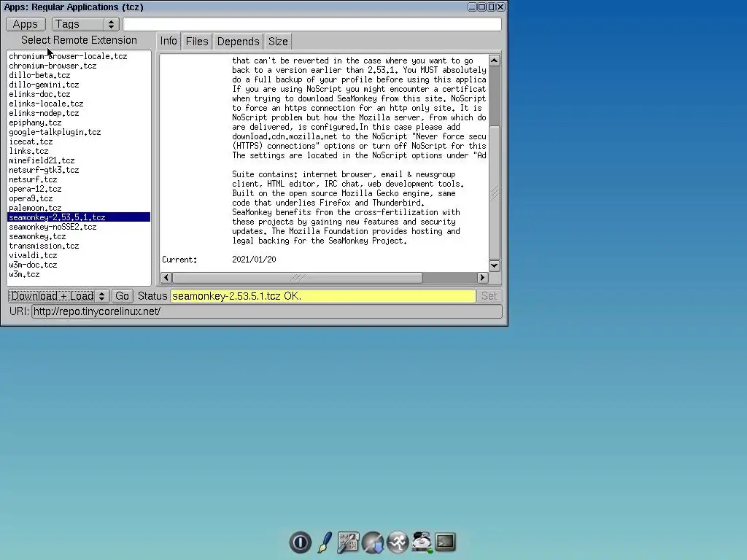
Task: Click the Apps menu button
Action: click(x=26, y=24)
